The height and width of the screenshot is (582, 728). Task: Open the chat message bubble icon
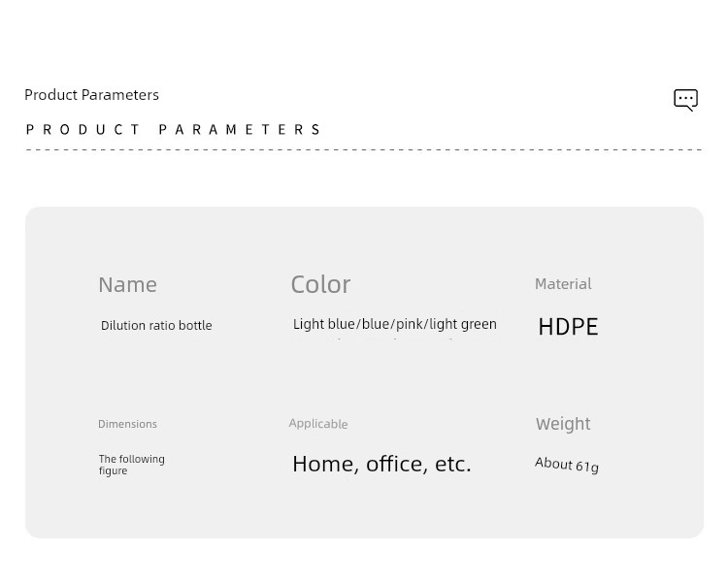pyautogui.click(x=685, y=100)
